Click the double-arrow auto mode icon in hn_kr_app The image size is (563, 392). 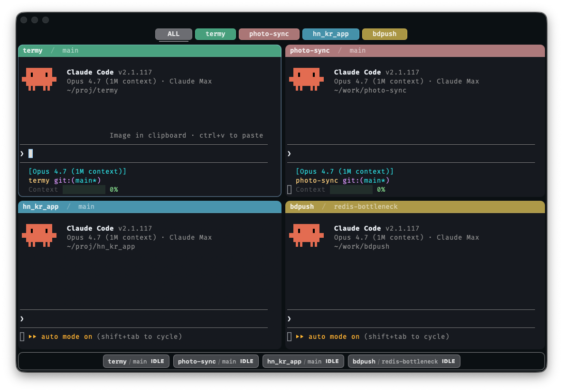tap(33, 336)
